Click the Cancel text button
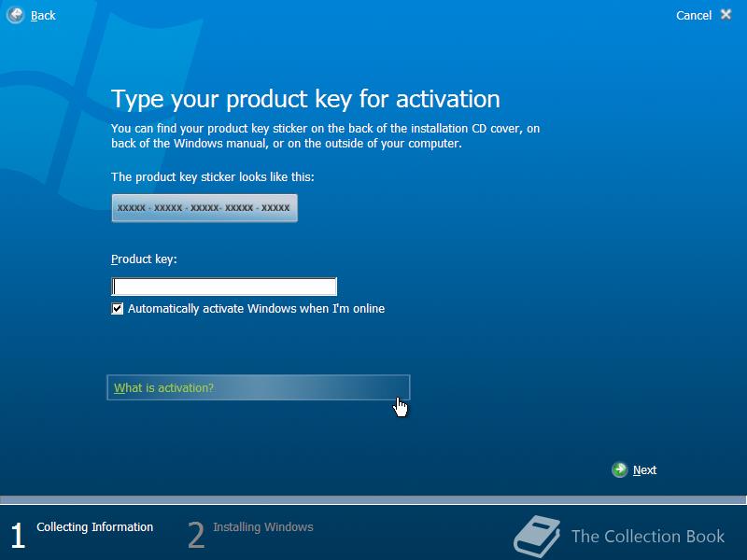The height and width of the screenshot is (560, 747). tap(694, 16)
